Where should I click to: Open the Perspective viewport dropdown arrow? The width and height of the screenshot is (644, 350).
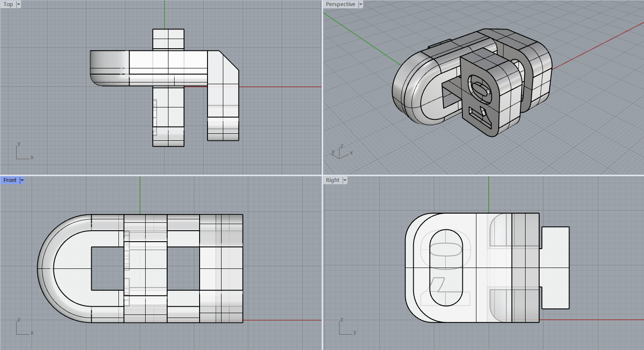click(x=361, y=4)
